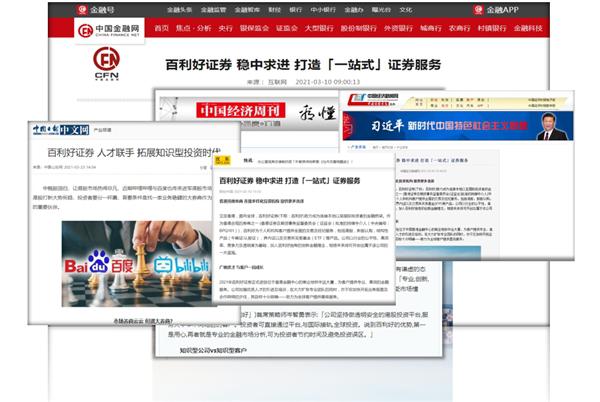Screen dimensions: 600x402
Task: Select 金融科技 in the red navigation bar
Action: (x=528, y=28)
